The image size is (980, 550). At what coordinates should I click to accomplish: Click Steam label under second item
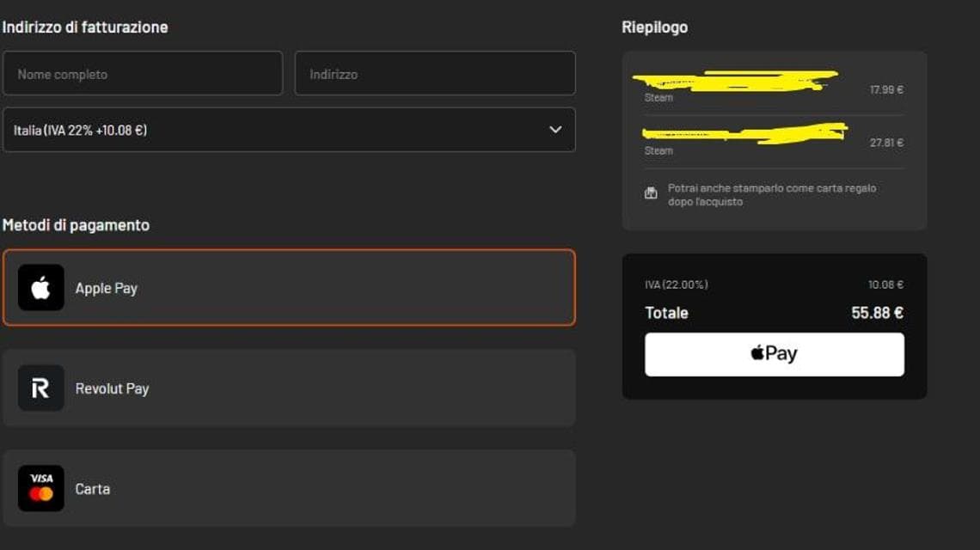pyautogui.click(x=658, y=150)
